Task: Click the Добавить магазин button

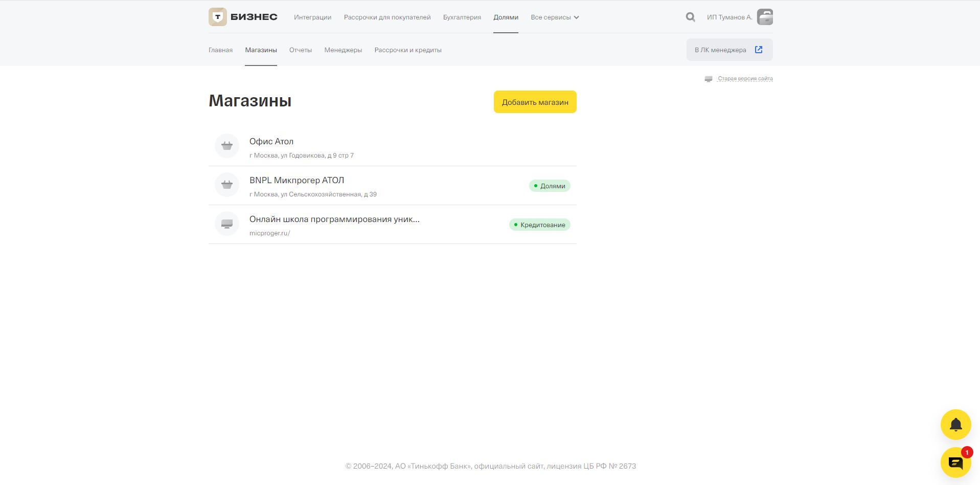Action: [x=535, y=102]
